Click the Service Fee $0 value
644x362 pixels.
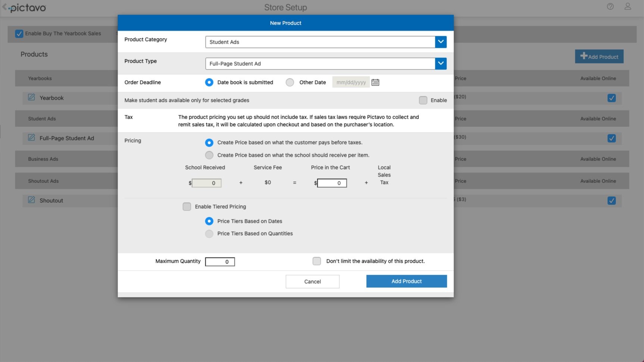click(268, 182)
